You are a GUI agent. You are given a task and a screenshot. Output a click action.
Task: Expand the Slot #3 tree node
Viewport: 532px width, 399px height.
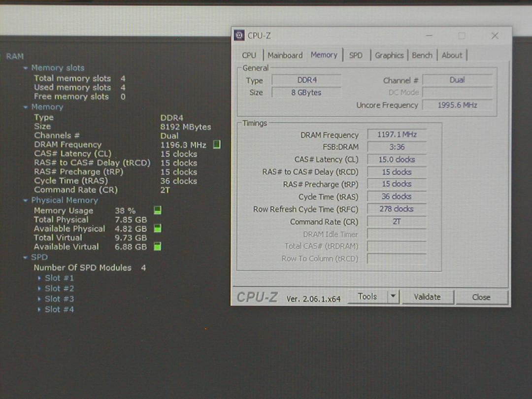[39, 299]
